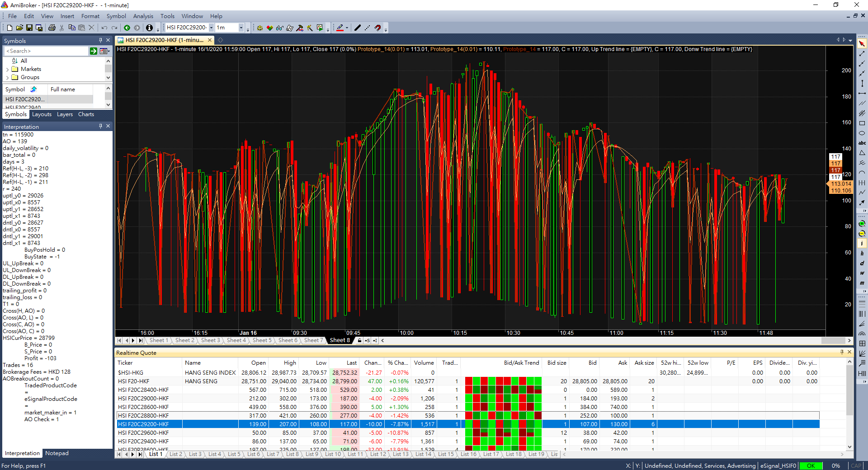The height and width of the screenshot is (470, 868).
Task: Click the Last column header
Action: pos(344,362)
